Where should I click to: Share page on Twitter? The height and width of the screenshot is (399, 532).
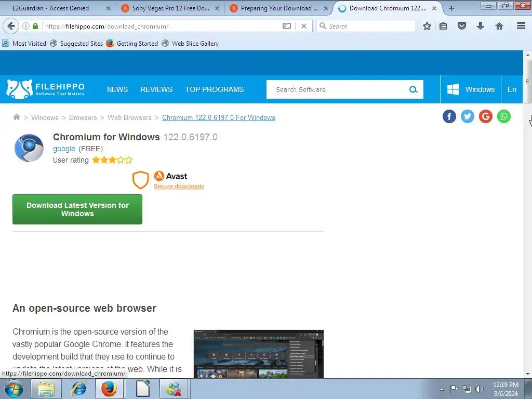[468, 116]
